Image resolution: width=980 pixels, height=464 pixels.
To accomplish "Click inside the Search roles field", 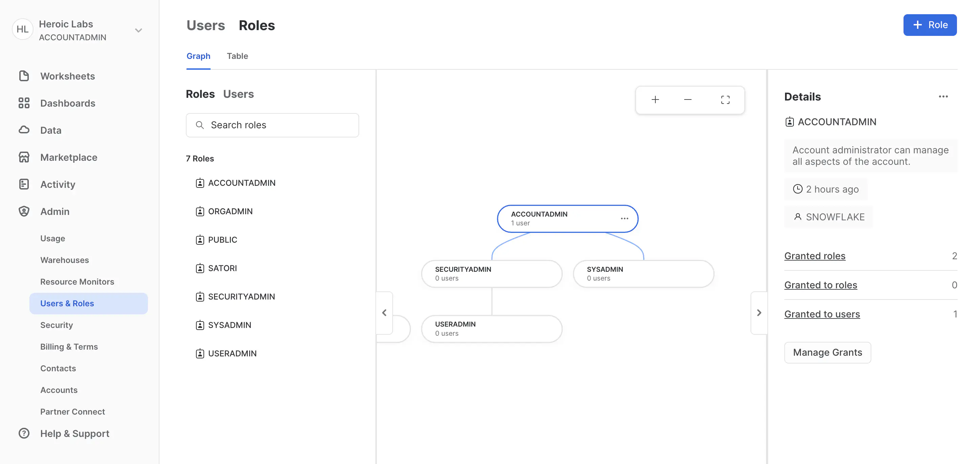I will (x=273, y=125).
